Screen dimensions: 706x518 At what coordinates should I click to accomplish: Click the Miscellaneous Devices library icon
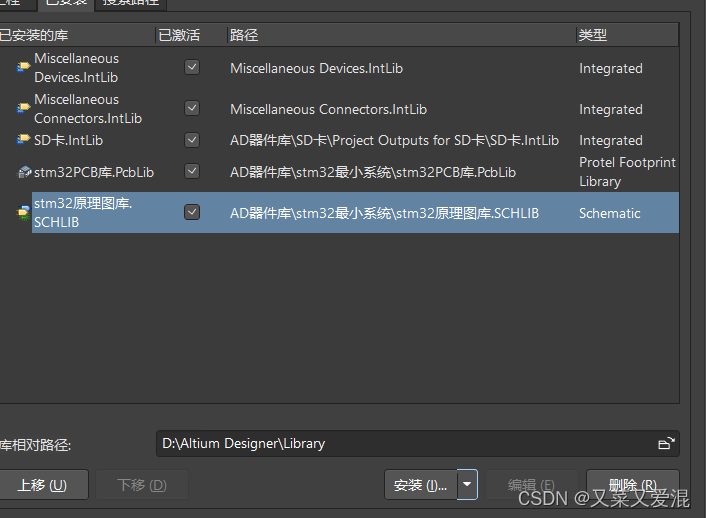click(x=23, y=68)
